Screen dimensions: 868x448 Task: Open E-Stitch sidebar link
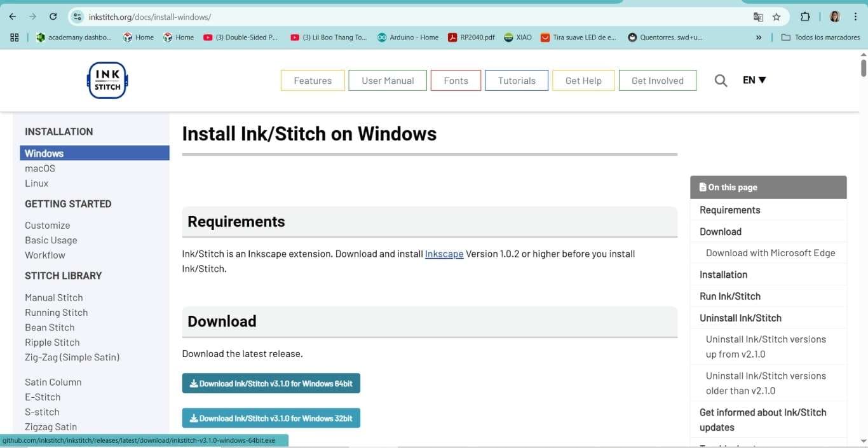coord(43,397)
